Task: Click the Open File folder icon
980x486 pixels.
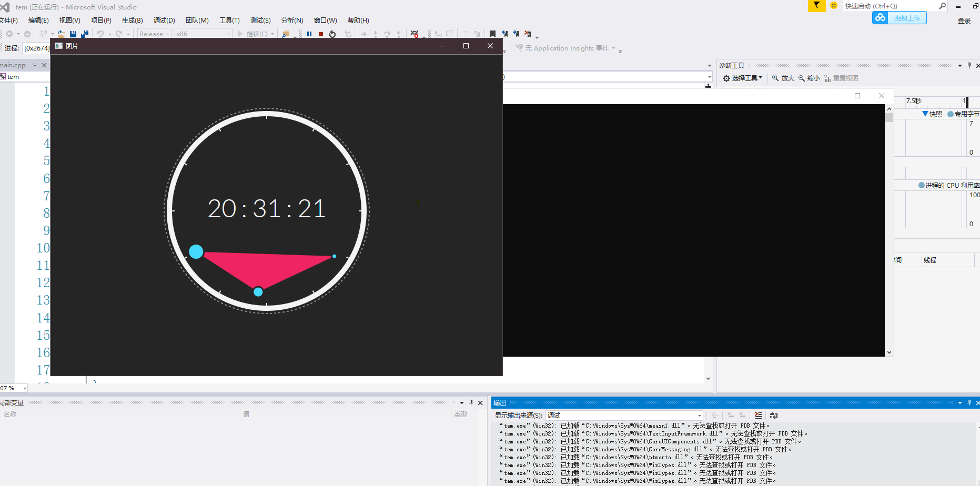Action: point(61,34)
